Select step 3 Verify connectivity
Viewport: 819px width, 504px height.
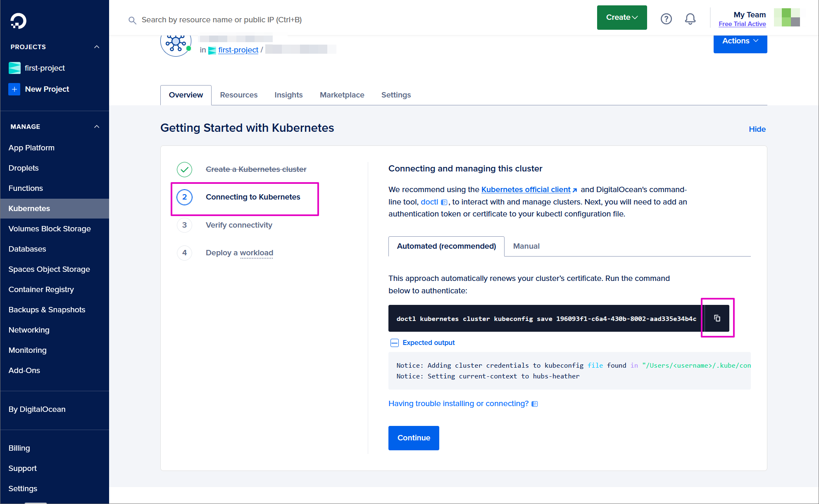(x=239, y=225)
